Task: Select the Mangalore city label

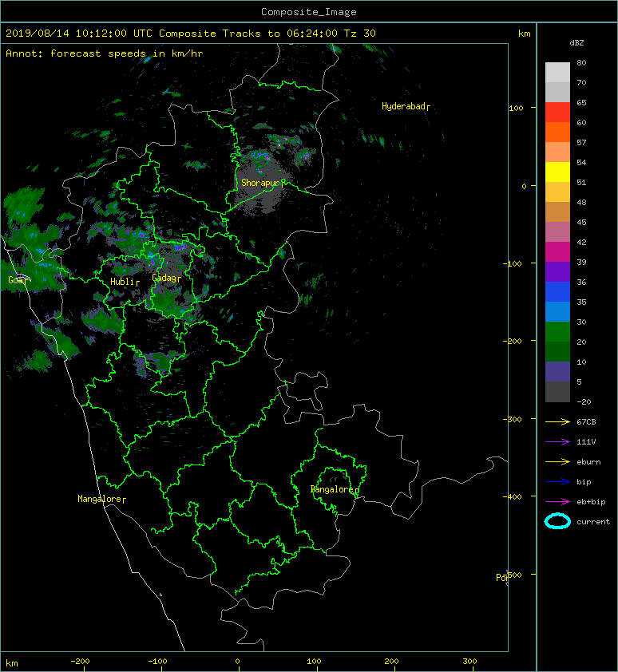Action: coord(101,499)
